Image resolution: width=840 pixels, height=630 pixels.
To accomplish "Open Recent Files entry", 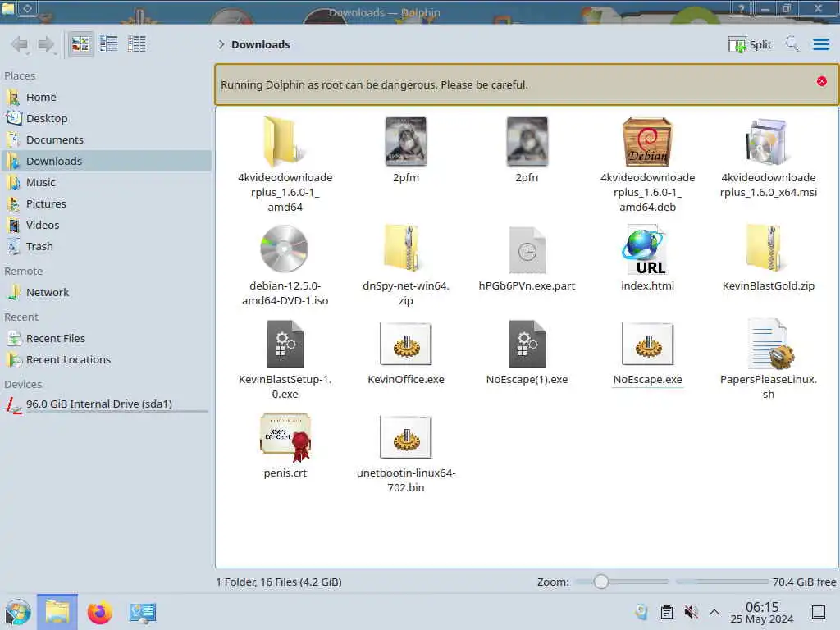I will pyautogui.click(x=106, y=339).
